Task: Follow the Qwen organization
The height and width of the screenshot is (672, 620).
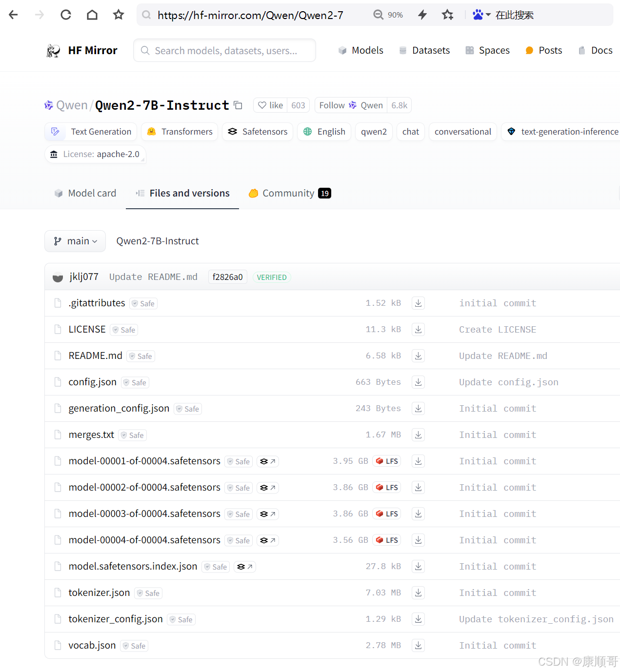Action: click(351, 105)
